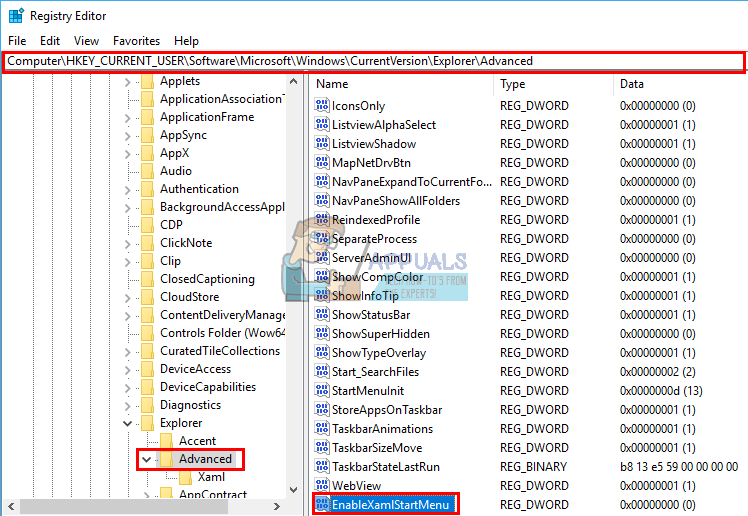Click the NavPaneShowAllFolders value icon
Image resolution: width=748 pixels, height=516 pixels.
click(322, 201)
